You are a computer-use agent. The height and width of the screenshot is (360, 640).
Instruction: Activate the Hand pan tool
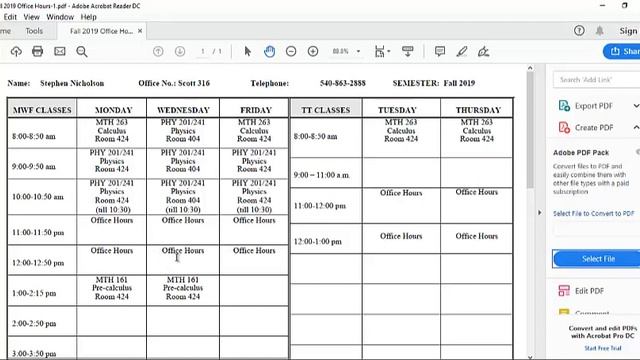coord(269,51)
